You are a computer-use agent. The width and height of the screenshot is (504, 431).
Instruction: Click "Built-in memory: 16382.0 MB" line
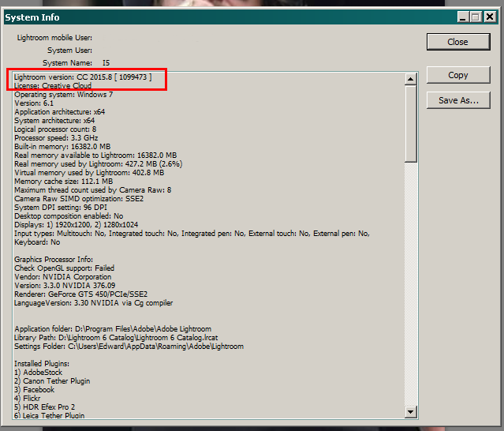62,147
